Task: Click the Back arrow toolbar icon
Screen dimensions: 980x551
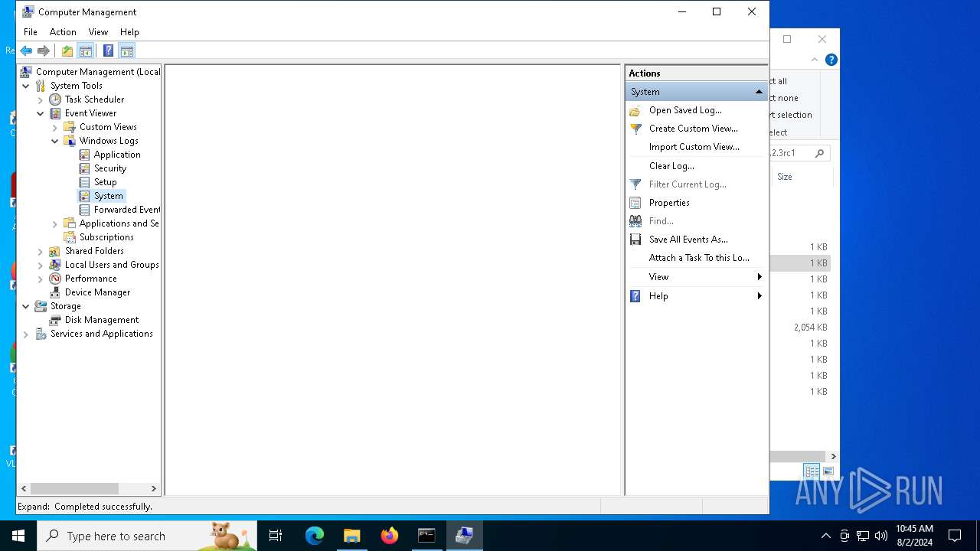Action: pyautogui.click(x=26, y=51)
